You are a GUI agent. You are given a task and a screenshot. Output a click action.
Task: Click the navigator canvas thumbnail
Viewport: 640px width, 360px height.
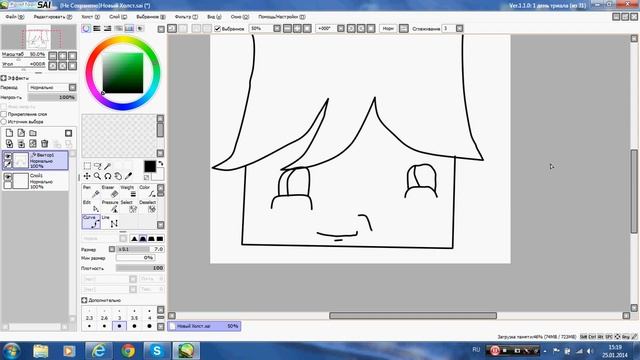tap(39, 37)
